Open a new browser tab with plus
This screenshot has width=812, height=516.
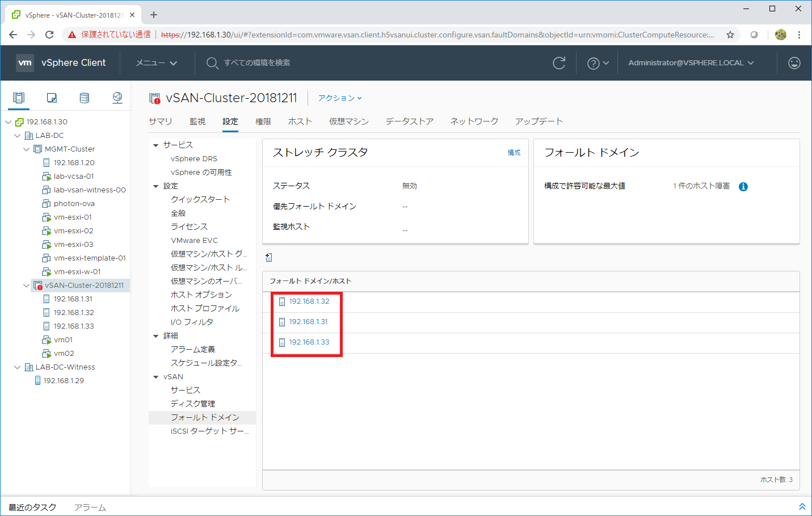(x=154, y=15)
